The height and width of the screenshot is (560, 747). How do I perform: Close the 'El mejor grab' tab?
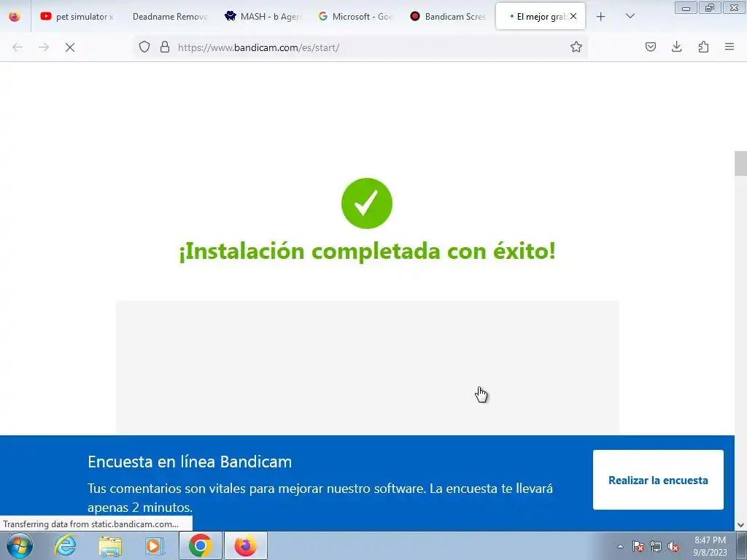click(573, 16)
